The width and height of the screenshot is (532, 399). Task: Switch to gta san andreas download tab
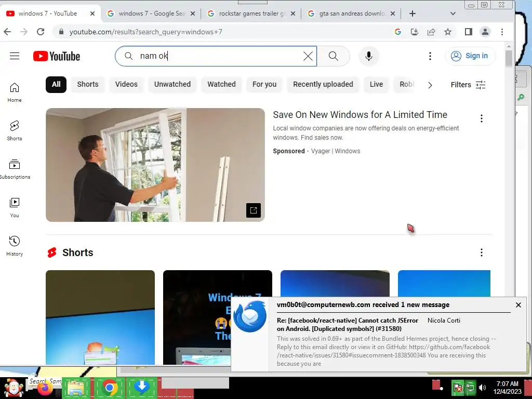(352, 14)
